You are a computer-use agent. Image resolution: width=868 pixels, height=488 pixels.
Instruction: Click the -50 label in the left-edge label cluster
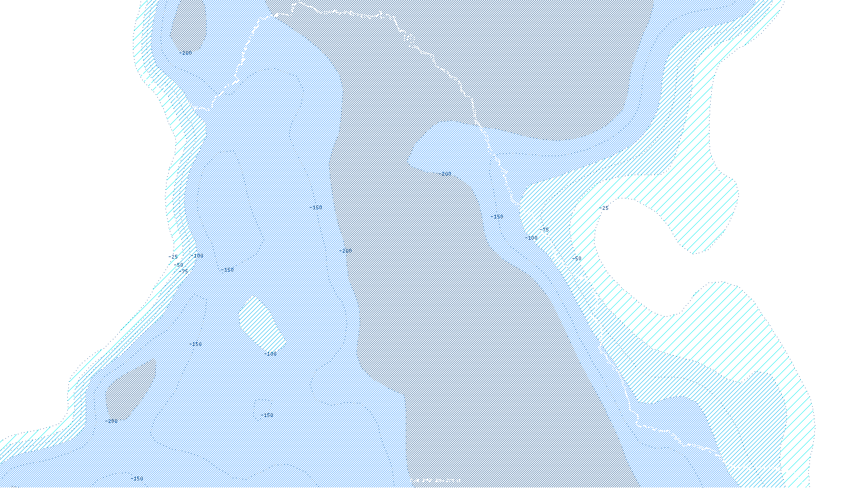click(178, 265)
